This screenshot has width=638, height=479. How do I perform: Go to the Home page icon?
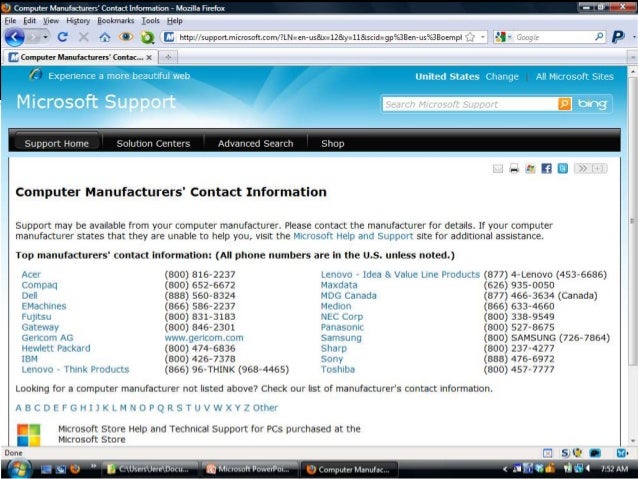click(x=105, y=37)
